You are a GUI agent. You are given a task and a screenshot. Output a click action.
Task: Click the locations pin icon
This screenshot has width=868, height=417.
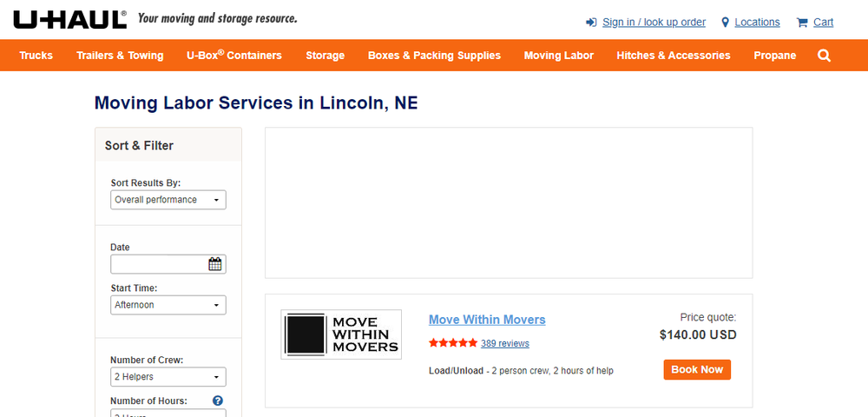(726, 23)
